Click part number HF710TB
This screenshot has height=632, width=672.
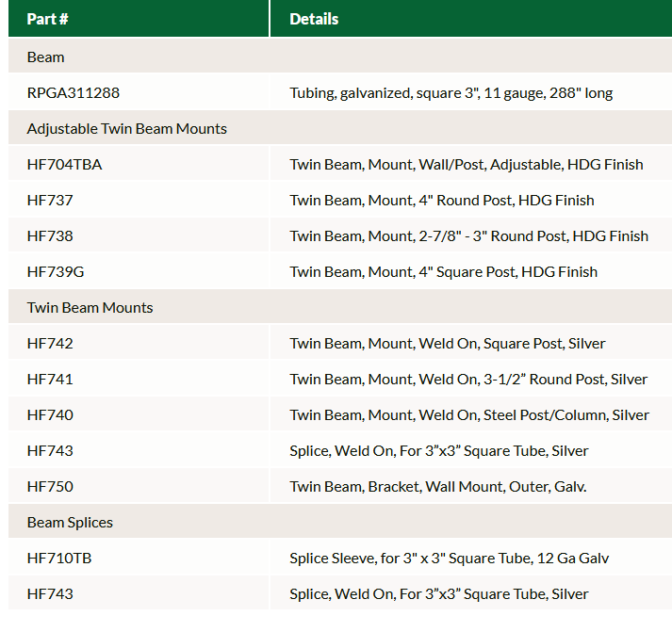[x=59, y=558]
